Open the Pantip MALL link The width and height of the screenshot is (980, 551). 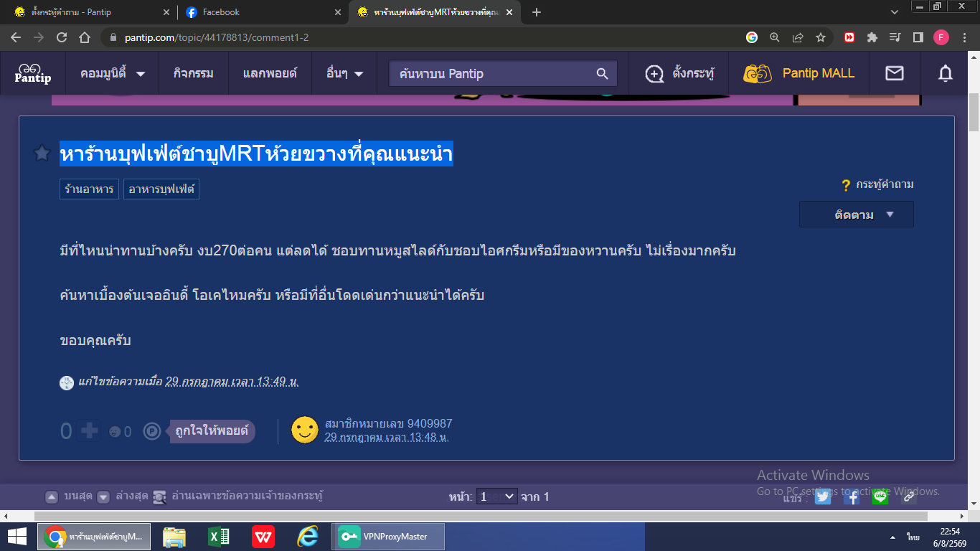point(819,73)
